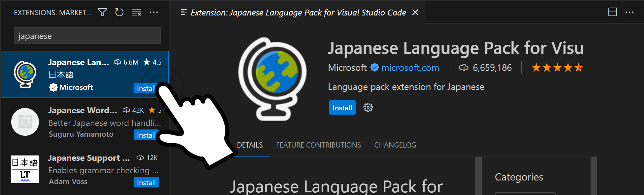Select the Japanese Language Pack list entry title
Image resolution: width=644 pixels, height=195 pixels.
(79, 62)
